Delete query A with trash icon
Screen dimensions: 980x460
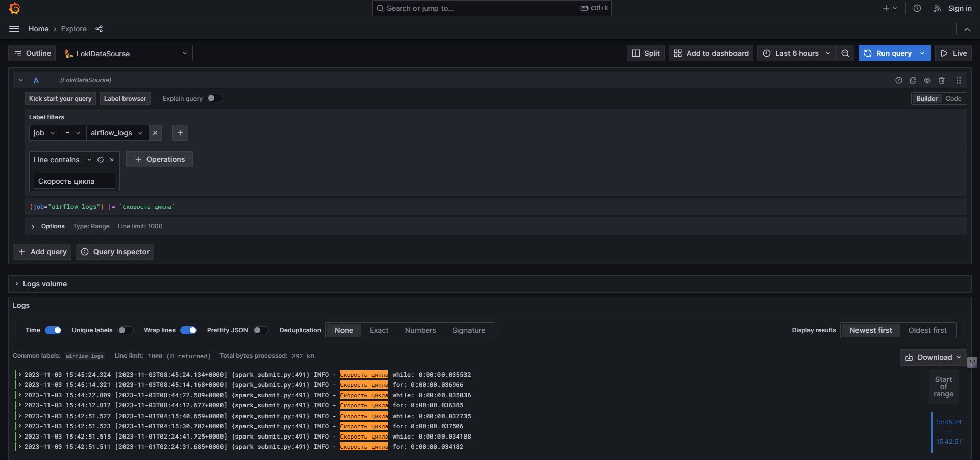click(x=942, y=80)
